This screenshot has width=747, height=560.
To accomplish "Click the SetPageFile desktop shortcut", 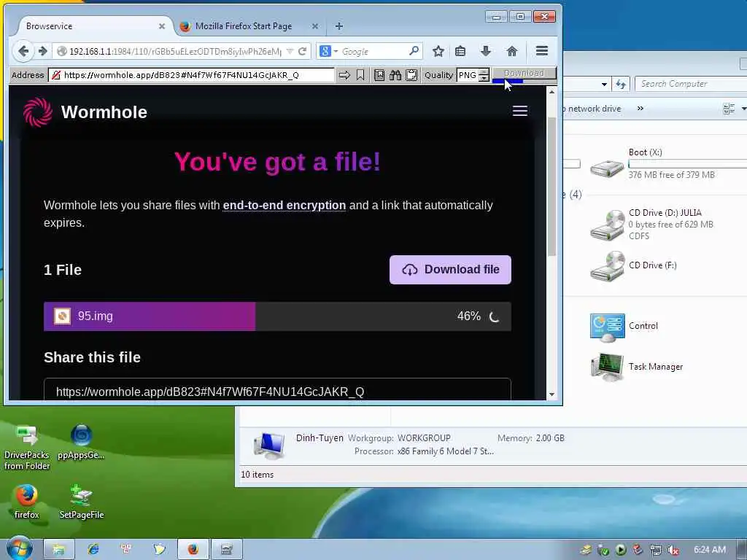I will pos(82,501).
